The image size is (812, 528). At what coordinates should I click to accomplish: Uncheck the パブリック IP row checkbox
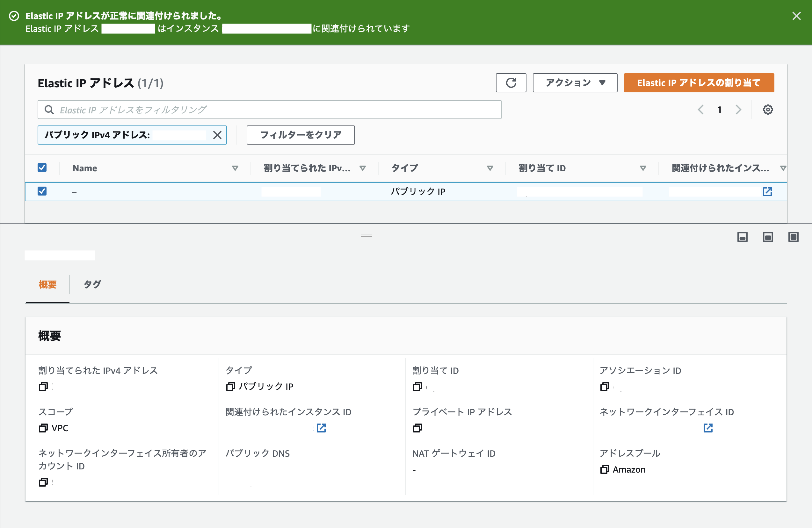point(42,191)
